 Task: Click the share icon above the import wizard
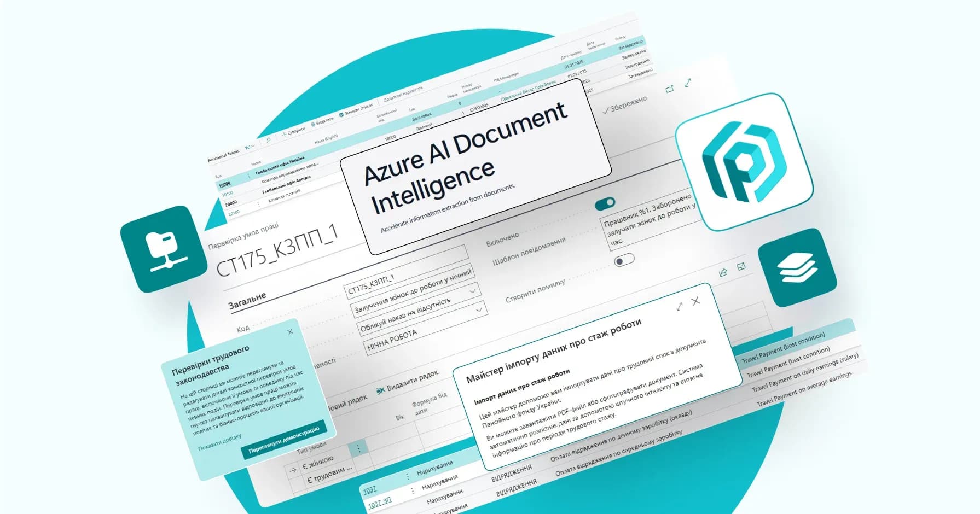[x=723, y=272]
